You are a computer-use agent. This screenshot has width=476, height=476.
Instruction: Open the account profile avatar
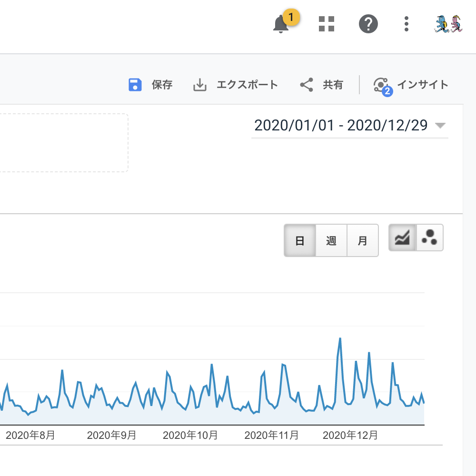click(x=448, y=24)
